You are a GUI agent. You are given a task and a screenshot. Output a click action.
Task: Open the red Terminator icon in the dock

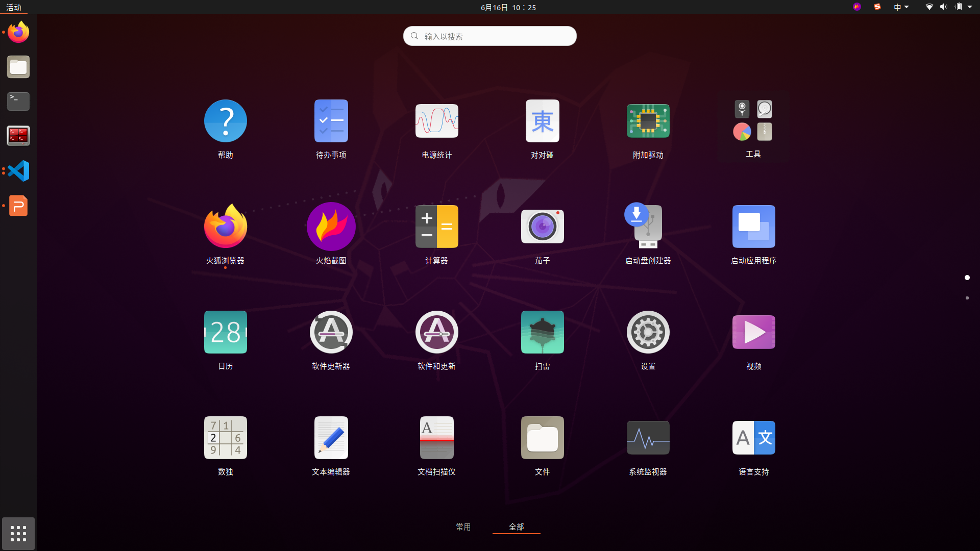click(18, 136)
